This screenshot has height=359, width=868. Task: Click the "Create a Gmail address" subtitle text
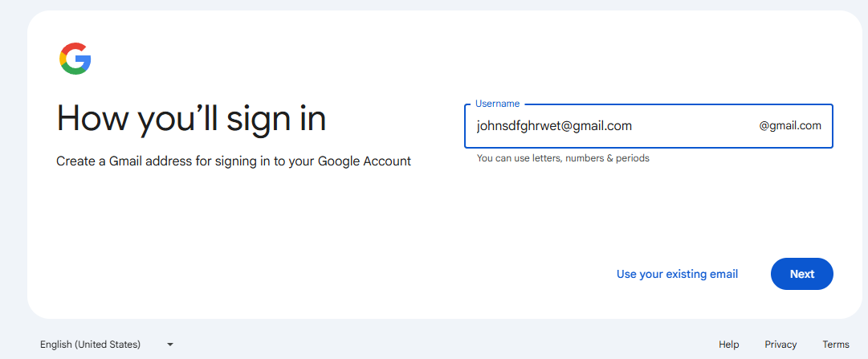click(234, 161)
